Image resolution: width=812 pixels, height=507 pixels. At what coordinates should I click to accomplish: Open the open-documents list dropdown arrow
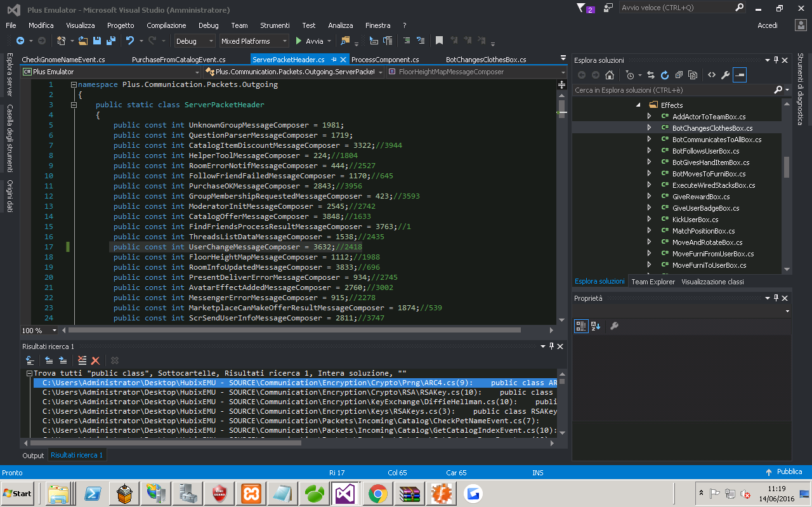(x=563, y=58)
